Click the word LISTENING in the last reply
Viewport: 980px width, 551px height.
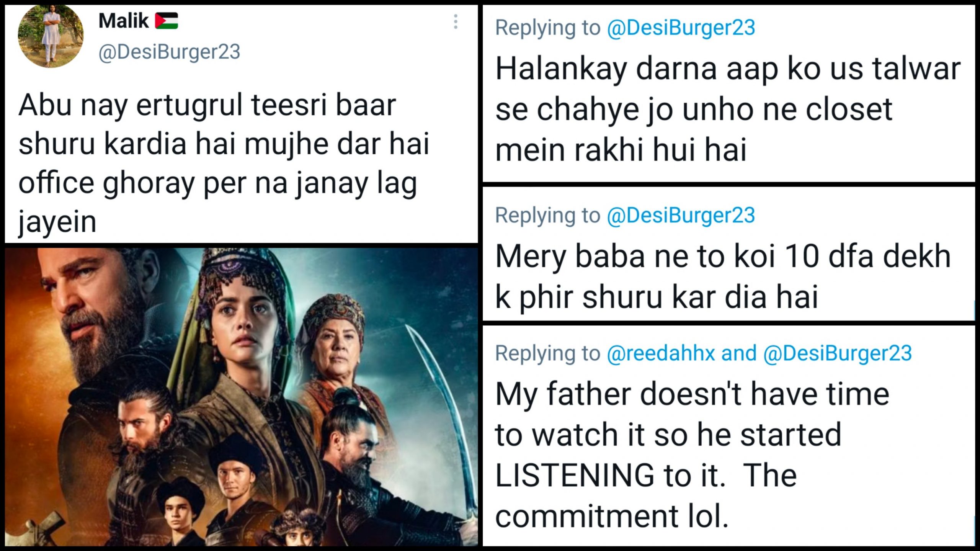click(574, 476)
